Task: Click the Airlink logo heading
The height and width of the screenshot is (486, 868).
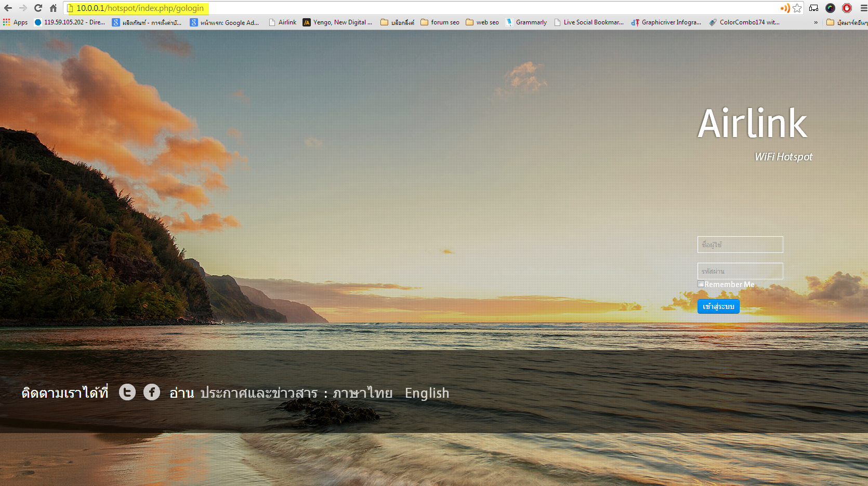Action: tap(753, 124)
